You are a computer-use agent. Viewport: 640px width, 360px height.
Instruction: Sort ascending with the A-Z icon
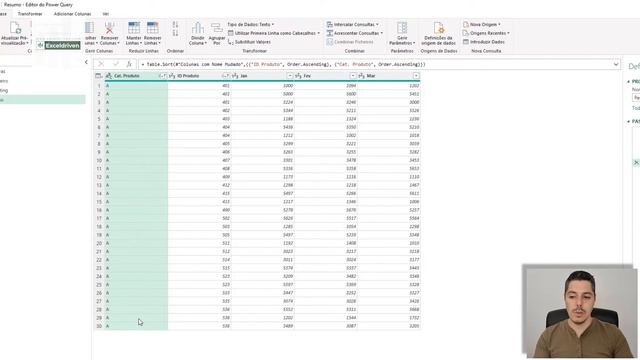click(176, 25)
